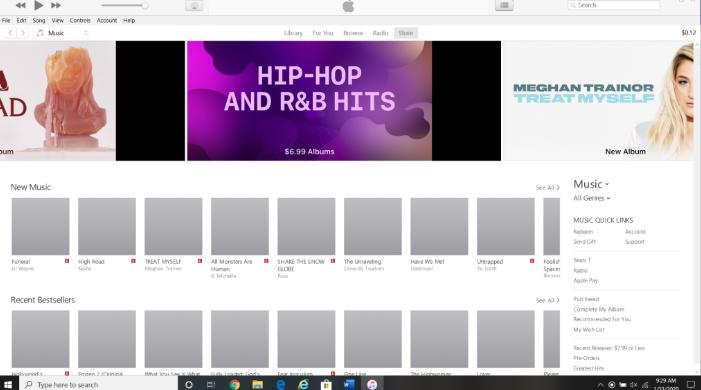The image size is (701, 390).
Task: Click the $0.12 account balance
Action: tap(688, 33)
